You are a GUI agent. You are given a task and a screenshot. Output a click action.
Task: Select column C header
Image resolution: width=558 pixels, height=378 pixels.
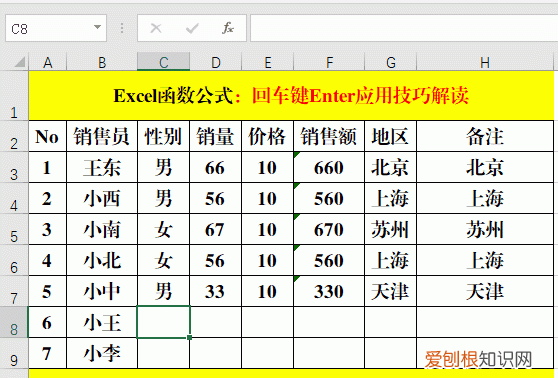tap(163, 62)
